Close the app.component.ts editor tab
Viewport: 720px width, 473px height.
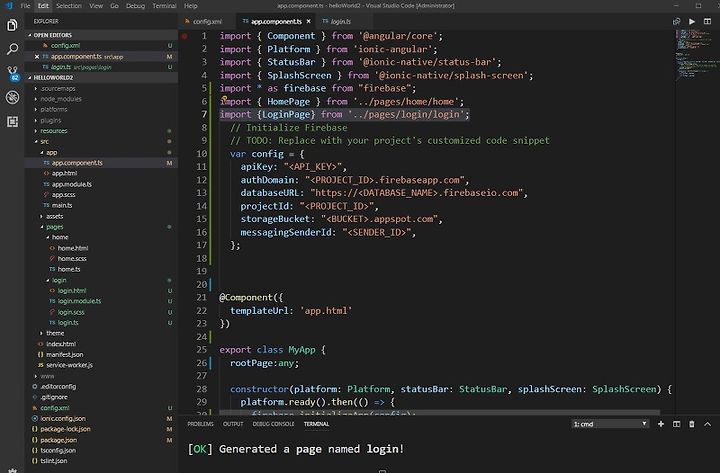pyautogui.click(x=309, y=22)
